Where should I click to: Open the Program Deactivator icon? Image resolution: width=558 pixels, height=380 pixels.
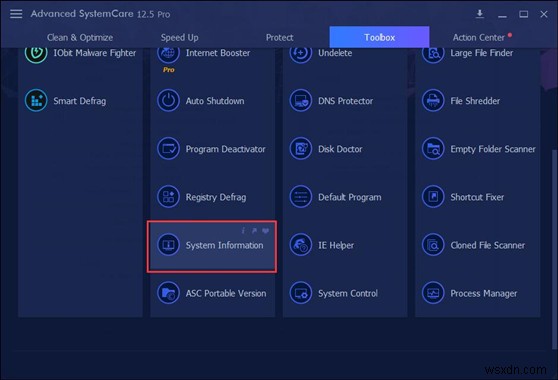[168, 149]
